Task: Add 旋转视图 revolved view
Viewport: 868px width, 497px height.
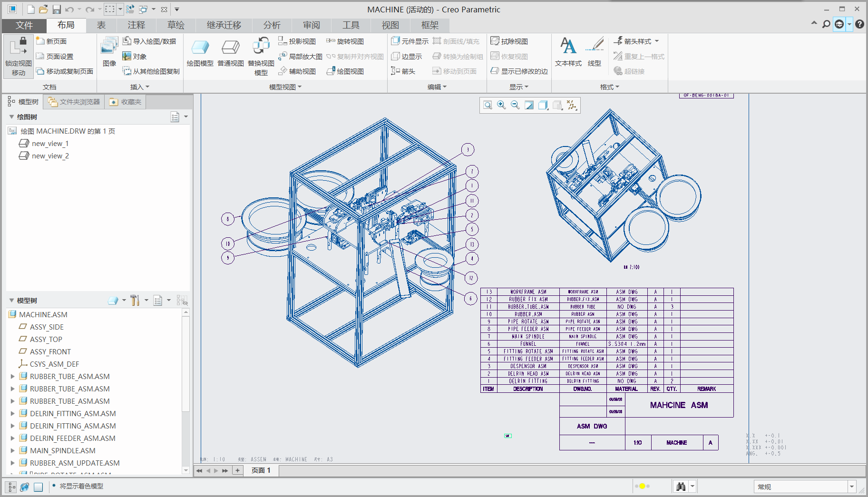Action: [x=345, y=41]
